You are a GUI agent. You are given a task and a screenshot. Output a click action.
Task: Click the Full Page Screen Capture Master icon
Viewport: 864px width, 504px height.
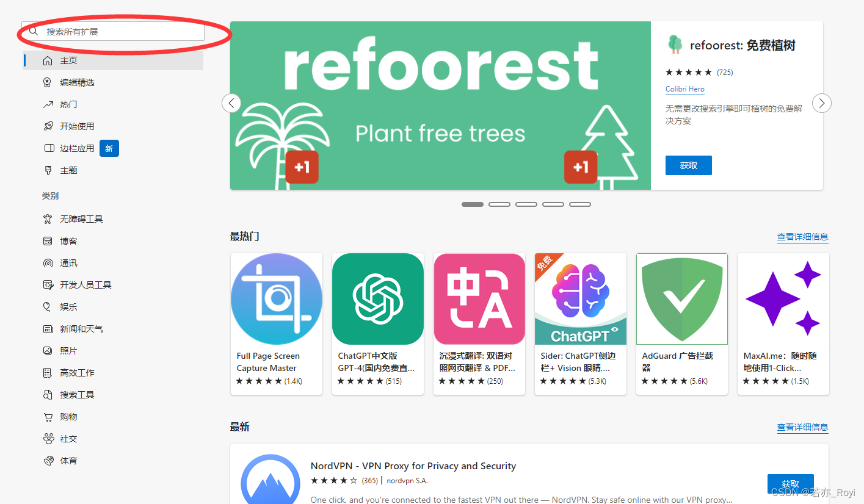pos(277,299)
